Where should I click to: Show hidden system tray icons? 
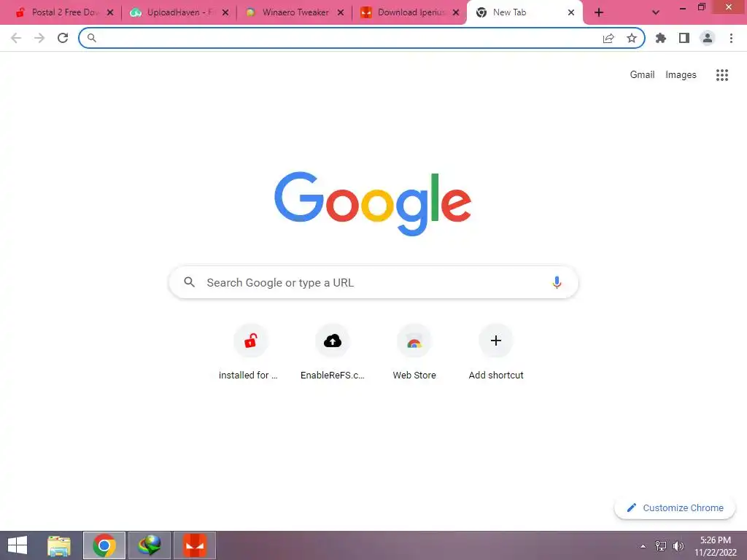pos(643,546)
